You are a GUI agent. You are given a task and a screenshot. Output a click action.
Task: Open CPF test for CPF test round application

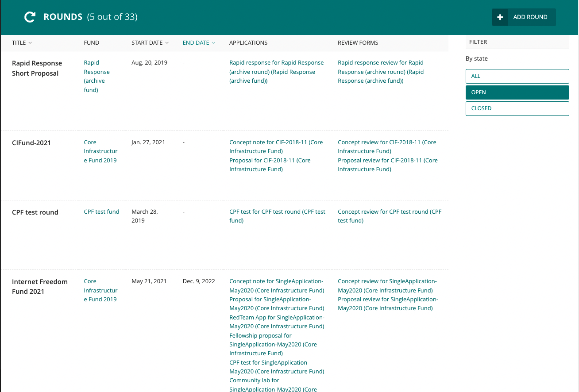pyautogui.click(x=277, y=216)
